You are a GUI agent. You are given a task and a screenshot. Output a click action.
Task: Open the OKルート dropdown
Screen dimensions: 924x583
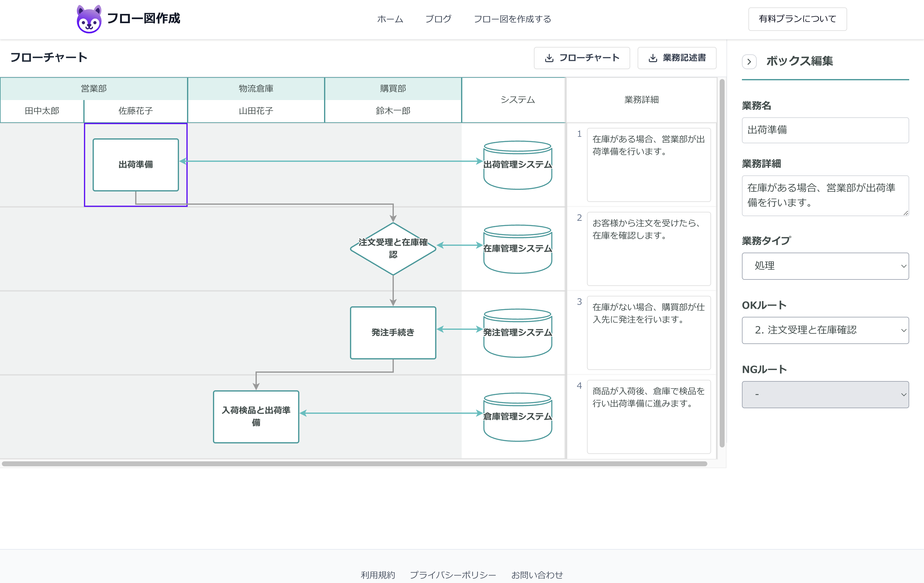pyautogui.click(x=825, y=330)
